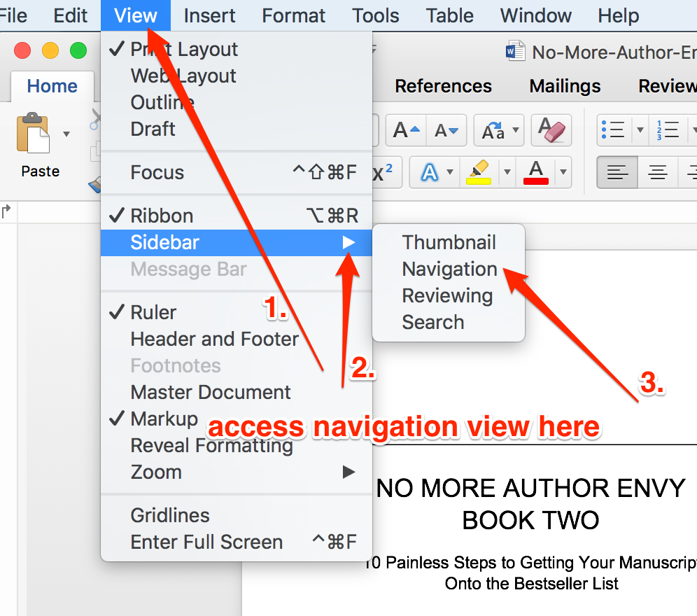The width and height of the screenshot is (697, 616).
Task: Click the Text Effects glowing A icon
Action: [428, 172]
